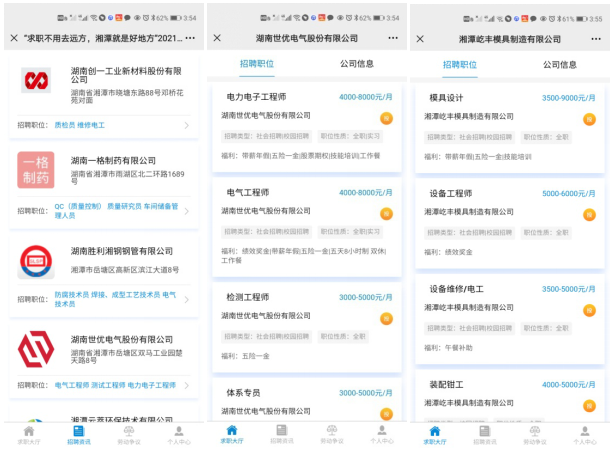Tap 湖南世优电气 red company logo
The height and width of the screenshot is (453, 614).
coord(36,349)
